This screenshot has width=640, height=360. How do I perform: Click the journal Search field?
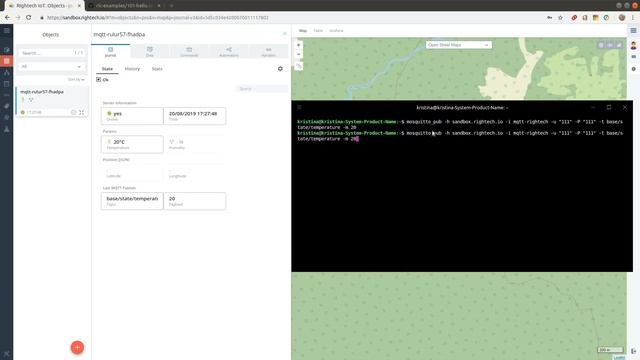tap(262, 89)
